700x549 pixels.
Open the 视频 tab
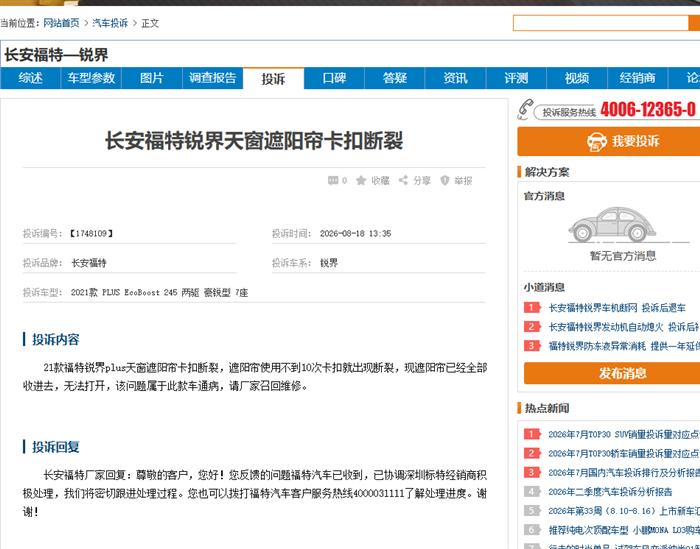(577, 78)
